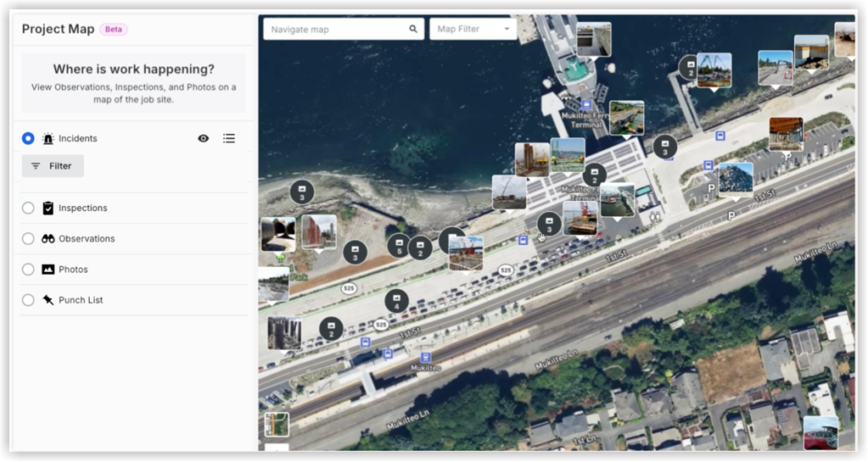
Task: Click the Incidents siren icon
Action: coord(48,138)
